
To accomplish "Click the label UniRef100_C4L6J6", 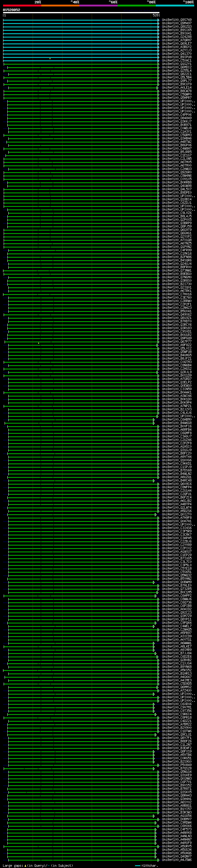I will click(x=177, y=413).
